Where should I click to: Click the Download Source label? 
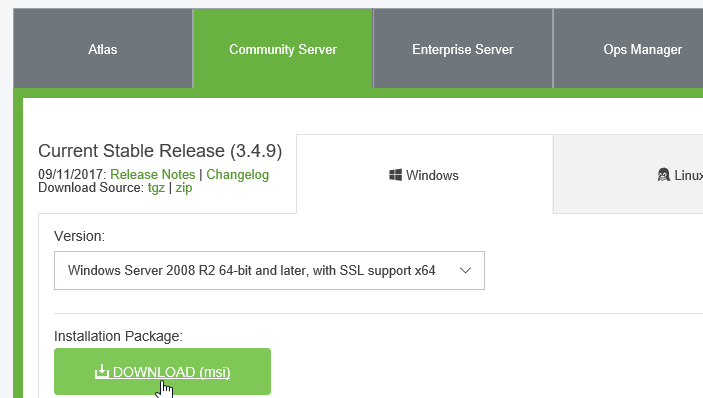click(x=91, y=188)
